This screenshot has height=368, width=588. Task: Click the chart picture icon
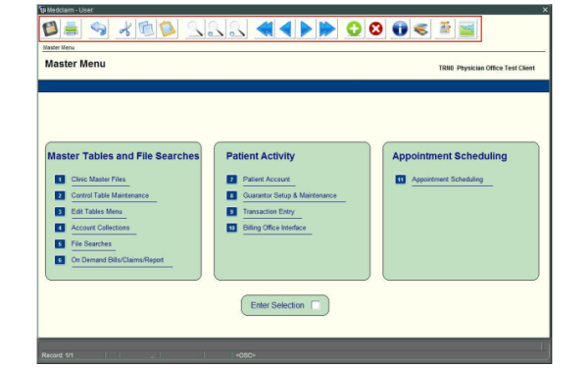tap(466, 28)
